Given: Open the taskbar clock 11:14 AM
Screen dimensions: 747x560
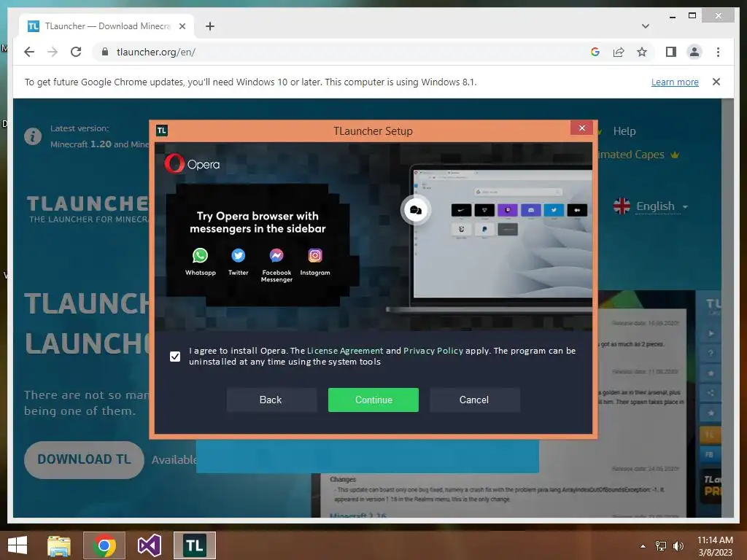Looking at the screenshot, I should tap(715, 546).
